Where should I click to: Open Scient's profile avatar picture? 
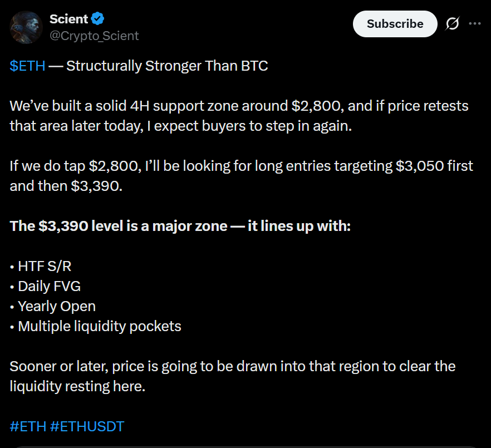(x=26, y=27)
